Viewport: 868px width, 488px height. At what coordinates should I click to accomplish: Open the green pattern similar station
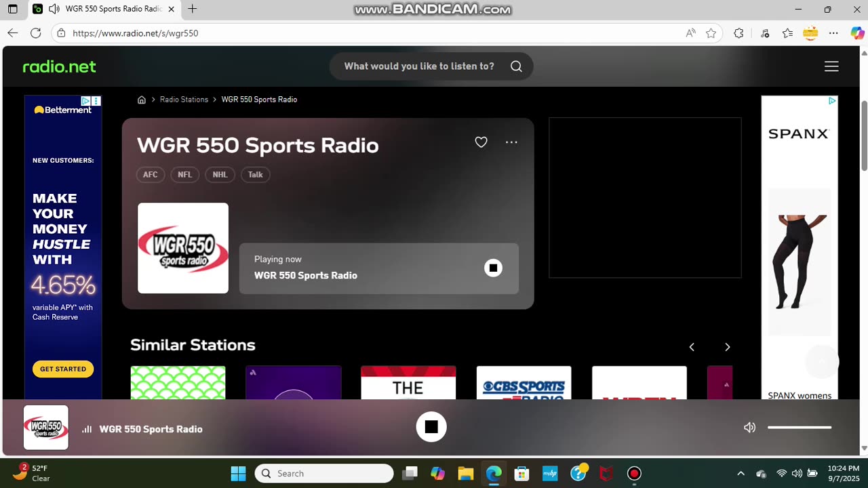tap(178, 383)
